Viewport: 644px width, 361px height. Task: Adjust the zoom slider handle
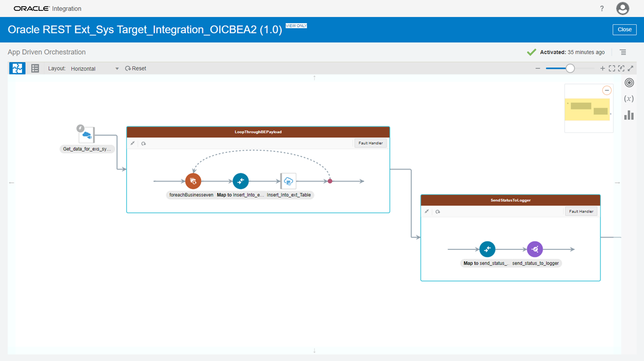pyautogui.click(x=570, y=68)
